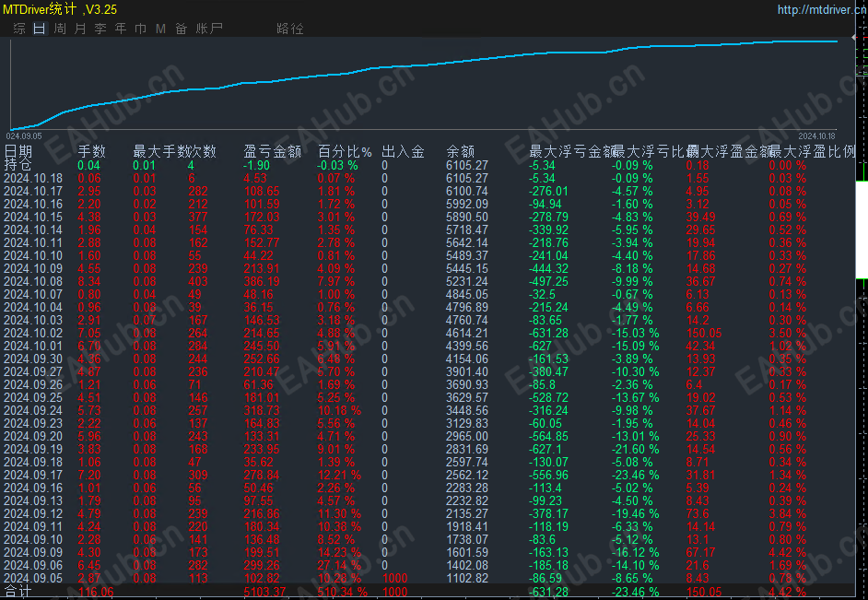Click the 盈亏金额 column header
The height and width of the screenshot is (600, 868).
click(x=273, y=152)
